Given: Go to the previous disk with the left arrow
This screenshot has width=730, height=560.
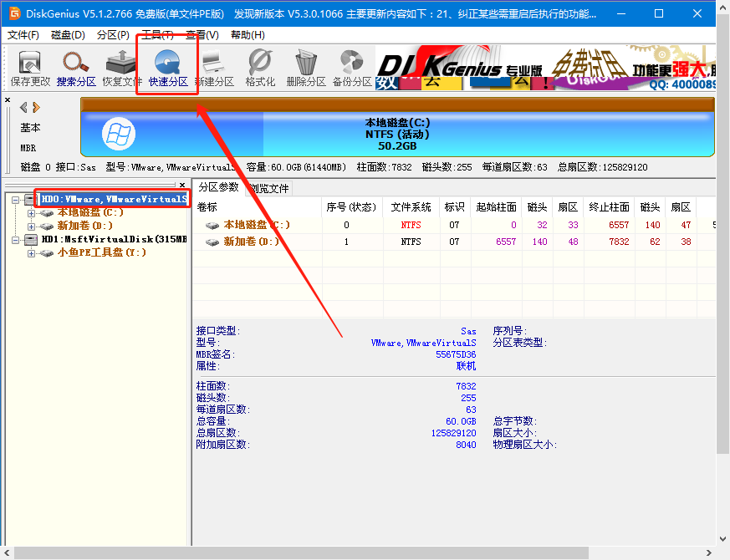Looking at the screenshot, I should coord(23,107).
